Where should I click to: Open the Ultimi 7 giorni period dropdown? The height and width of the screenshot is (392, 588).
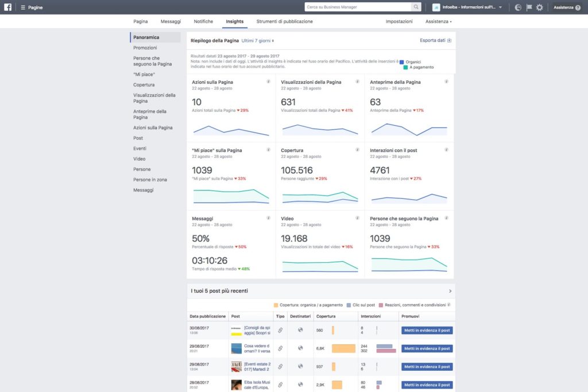click(x=258, y=41)
